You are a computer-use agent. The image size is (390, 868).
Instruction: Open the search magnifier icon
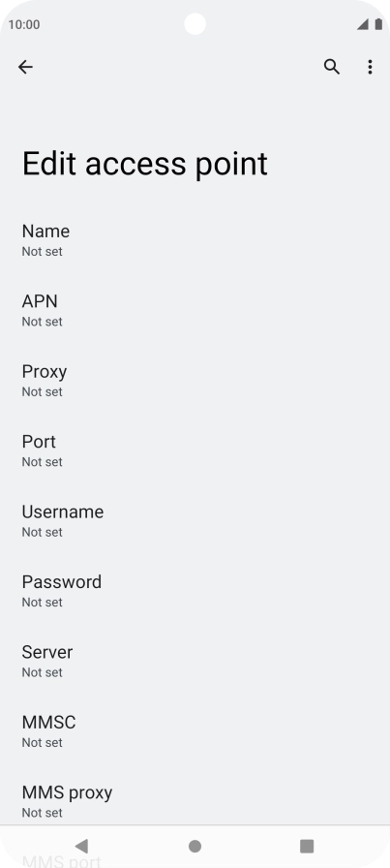click(331, 67)
